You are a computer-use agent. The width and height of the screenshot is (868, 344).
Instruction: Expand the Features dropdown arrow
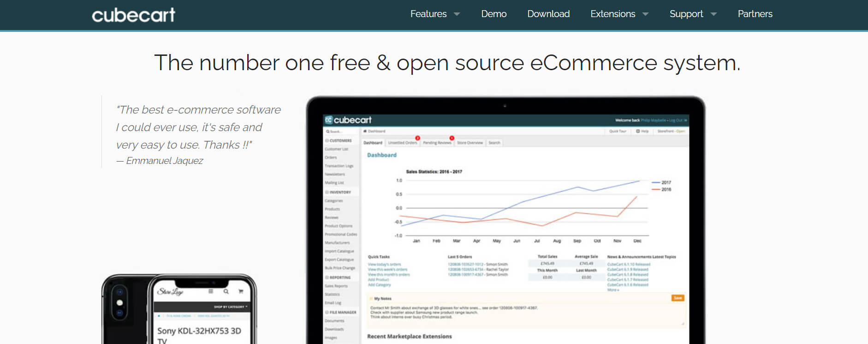tap(457, 14)
